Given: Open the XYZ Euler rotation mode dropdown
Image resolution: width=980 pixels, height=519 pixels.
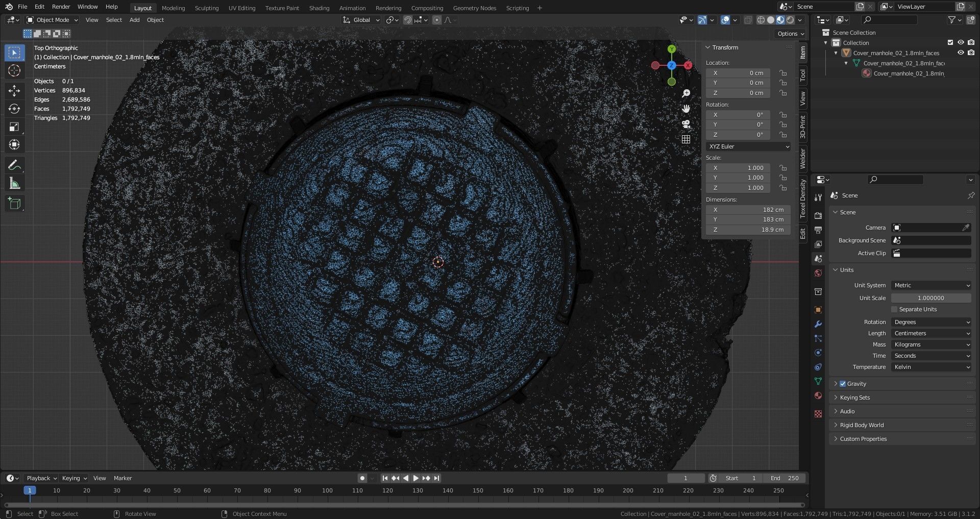Looking at the screenshot, I should click(748, 146).
